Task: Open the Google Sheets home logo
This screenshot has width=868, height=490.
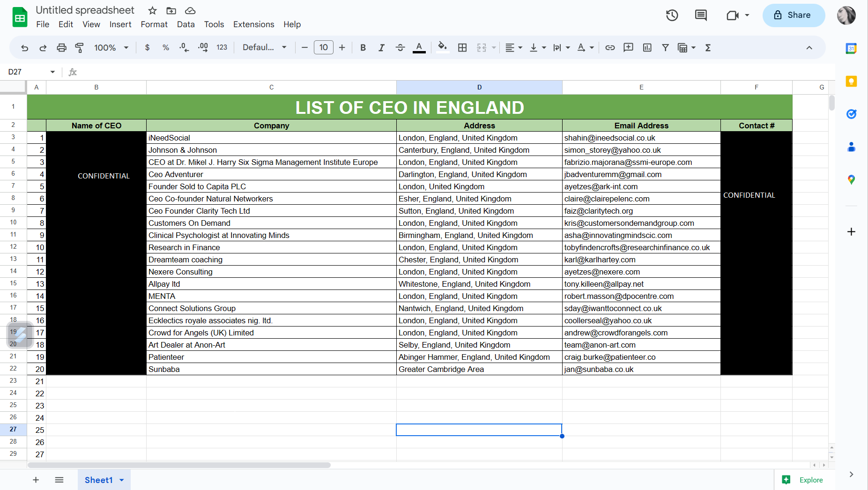Action: 20,17
